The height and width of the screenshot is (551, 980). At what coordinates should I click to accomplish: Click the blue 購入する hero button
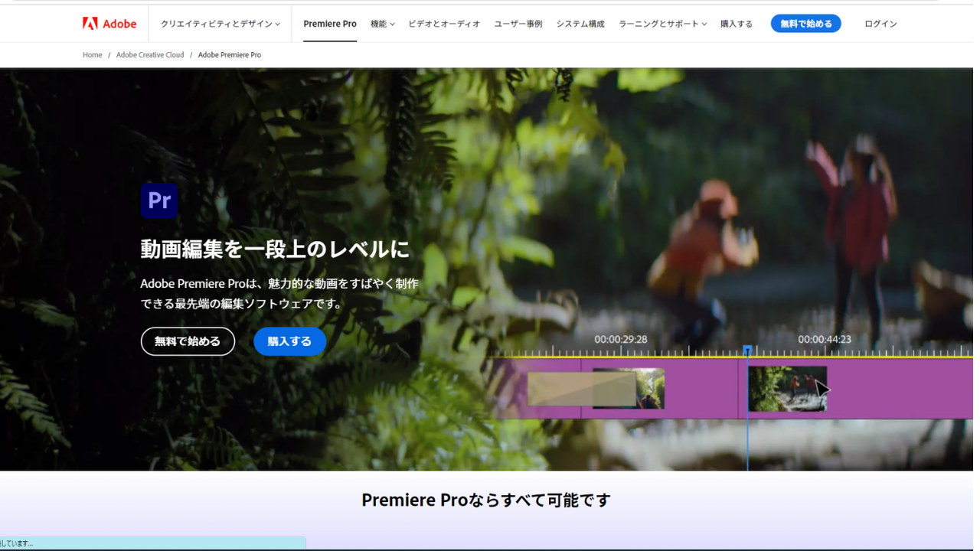[x=289, y=341]
